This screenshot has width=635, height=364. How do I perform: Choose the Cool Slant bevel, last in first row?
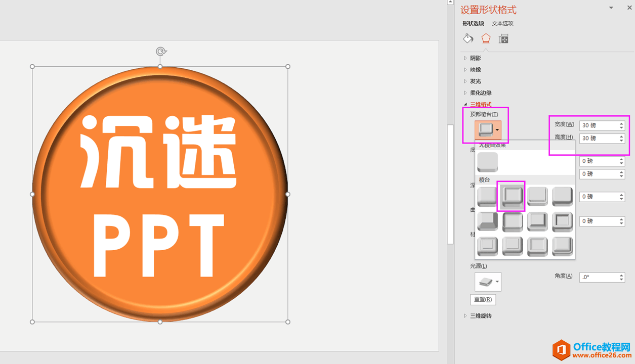562,196
